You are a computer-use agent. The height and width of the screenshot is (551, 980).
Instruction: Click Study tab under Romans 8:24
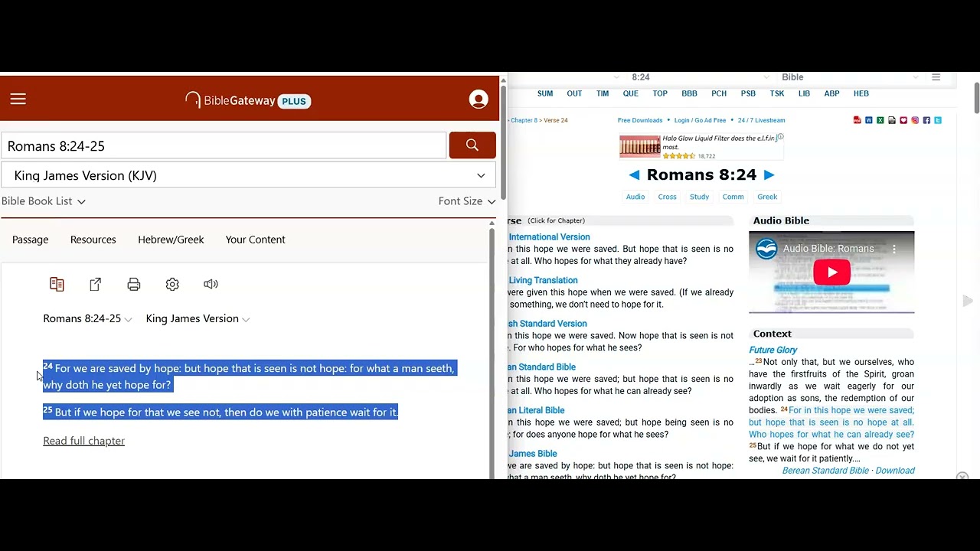tap(700, 197)
